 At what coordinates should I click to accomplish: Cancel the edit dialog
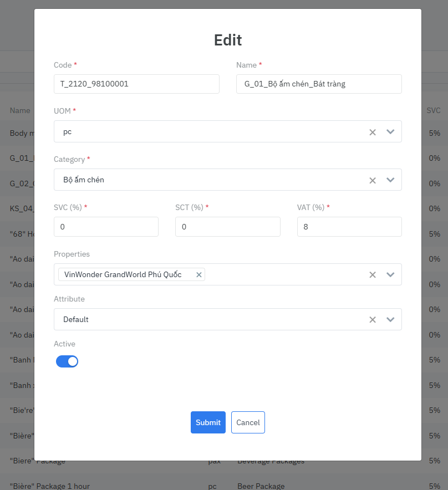click(x=248, y=422)
